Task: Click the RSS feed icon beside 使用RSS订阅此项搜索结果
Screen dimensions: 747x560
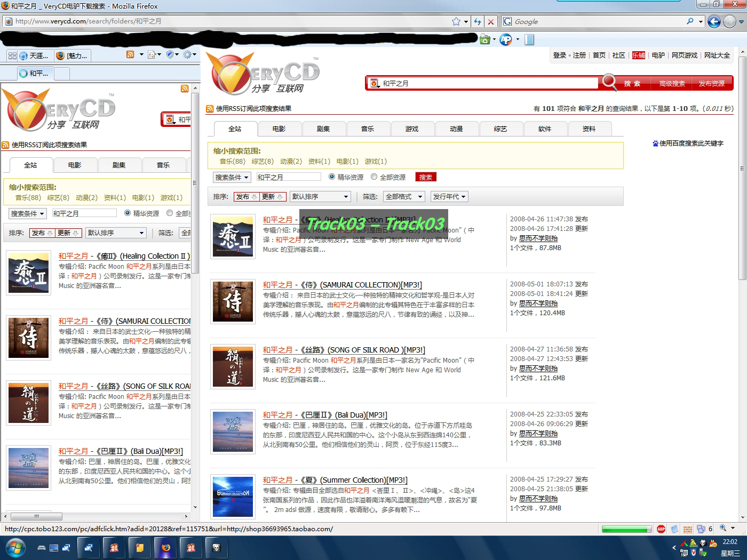Action: [x=210, y=109]
